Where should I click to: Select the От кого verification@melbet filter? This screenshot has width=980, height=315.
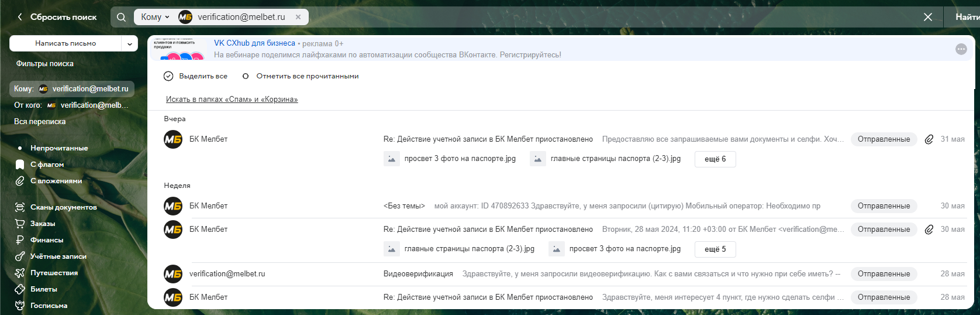(71, 105)
